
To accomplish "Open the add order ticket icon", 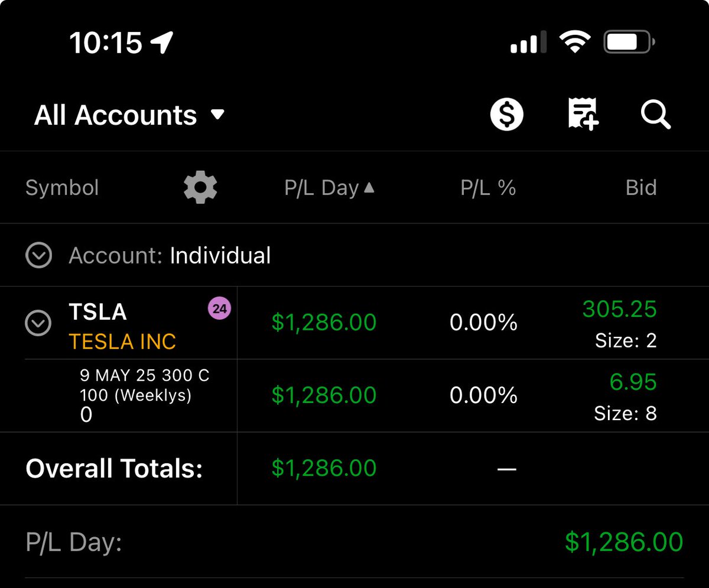I will pyautogui.click(x=583, y=114).
